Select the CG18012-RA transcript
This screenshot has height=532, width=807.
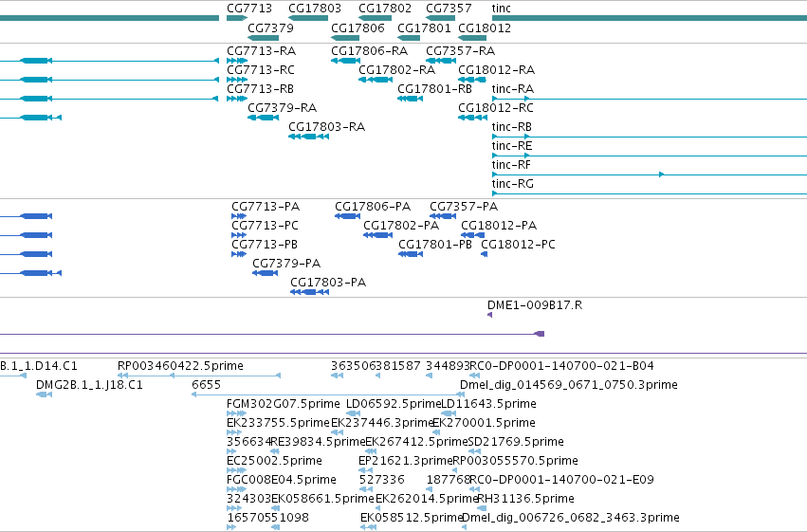pos(472,80)
